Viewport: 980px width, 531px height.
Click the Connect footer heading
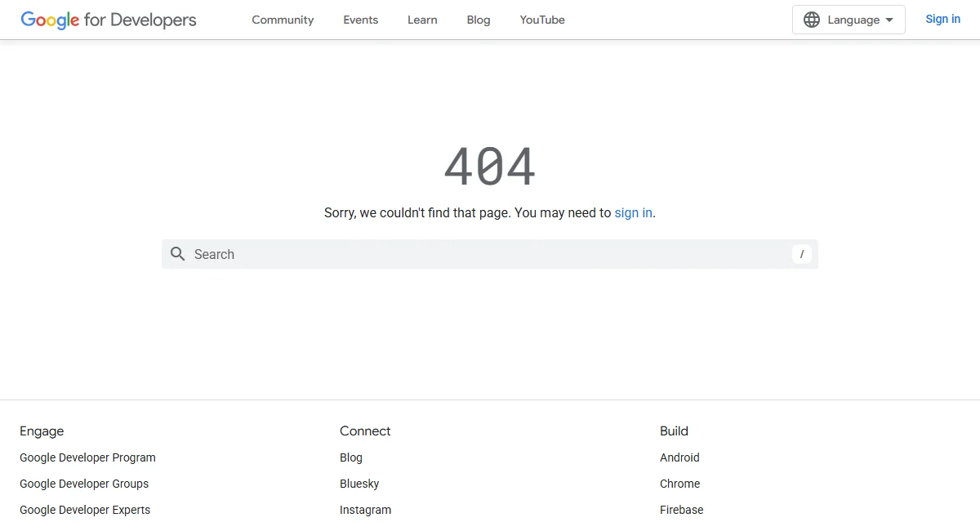(x=365, y=431)
